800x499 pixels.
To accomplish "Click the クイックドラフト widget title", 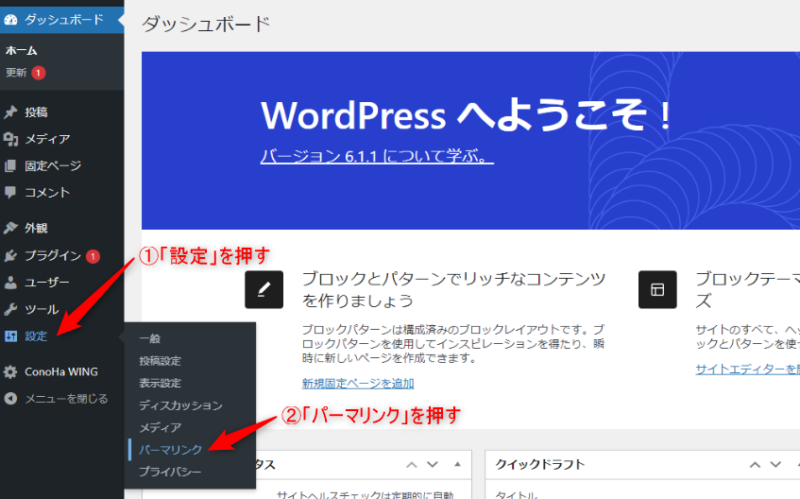I will (540, 464).
